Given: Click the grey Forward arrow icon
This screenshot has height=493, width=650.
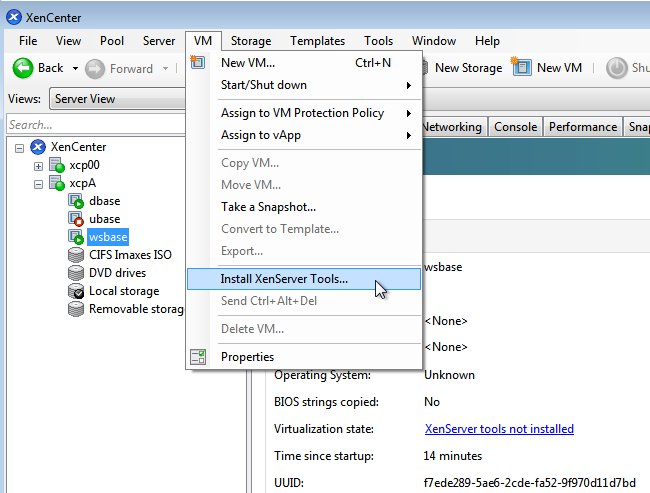Looking at the screenshot, I should click(x=95, y=69).
